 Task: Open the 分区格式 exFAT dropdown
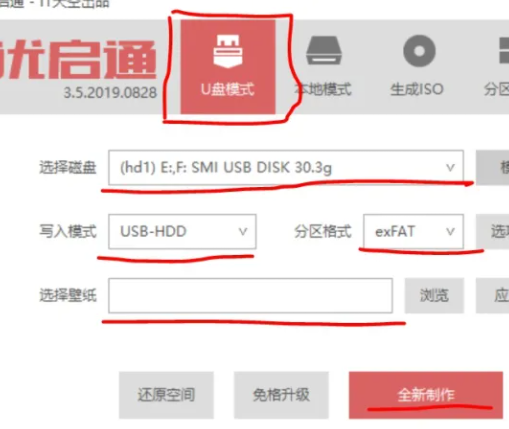coord(413,232)
